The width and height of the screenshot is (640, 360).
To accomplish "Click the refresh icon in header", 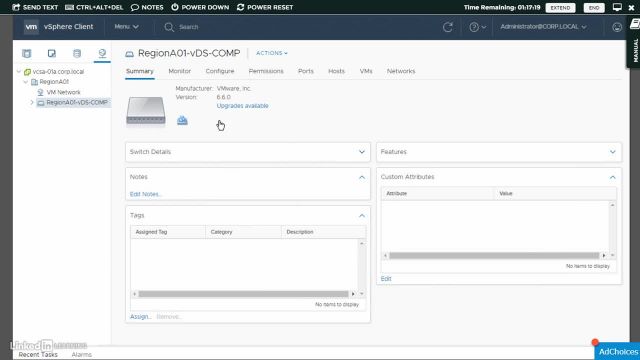I will 448,27.
